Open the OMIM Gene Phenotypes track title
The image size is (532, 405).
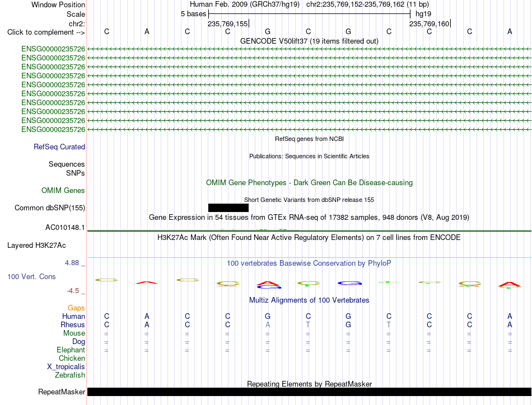point(309,183)
